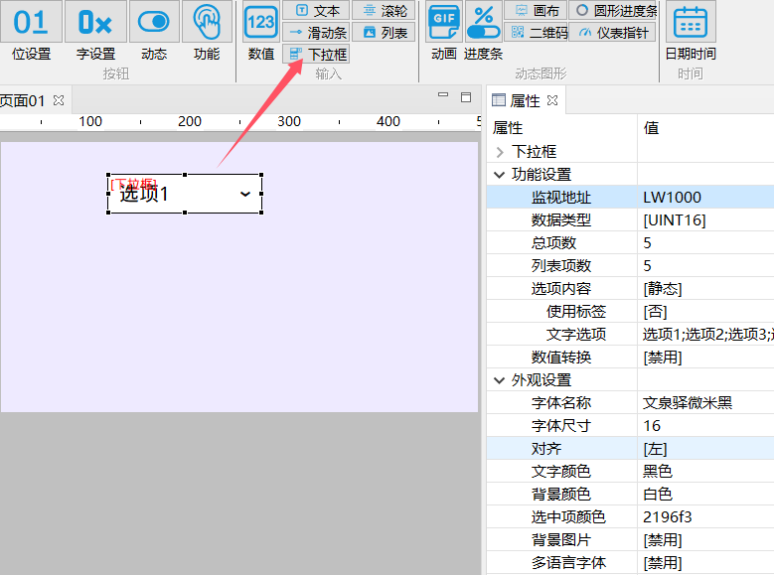This screenshot has width=774, height=575.
Task: Toggle 数值转换 value [禁用]
Action: [x=706, y=357]
